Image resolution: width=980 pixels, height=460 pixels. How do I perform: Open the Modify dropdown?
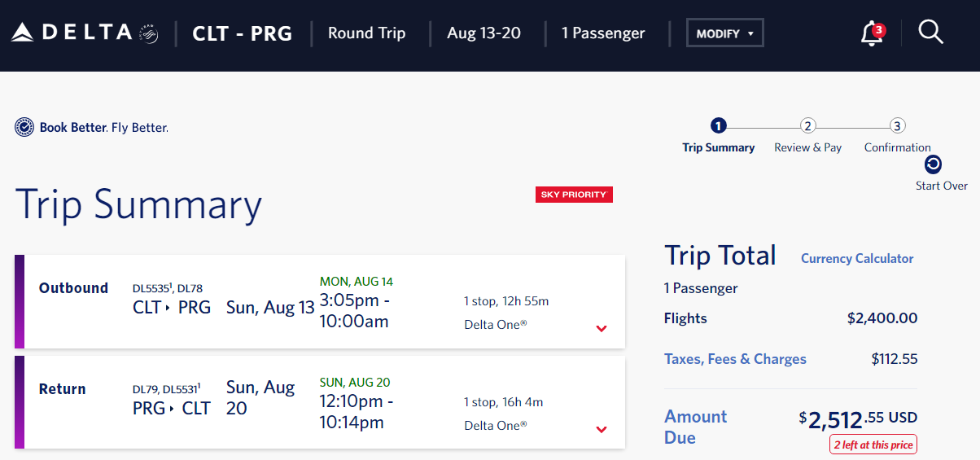click(x=725, y=33)
